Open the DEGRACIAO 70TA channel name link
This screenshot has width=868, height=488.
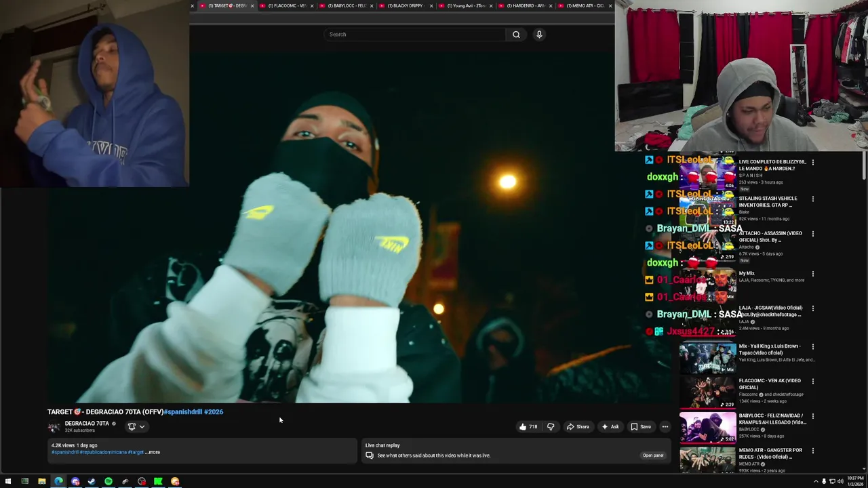[x=87, y=424]
